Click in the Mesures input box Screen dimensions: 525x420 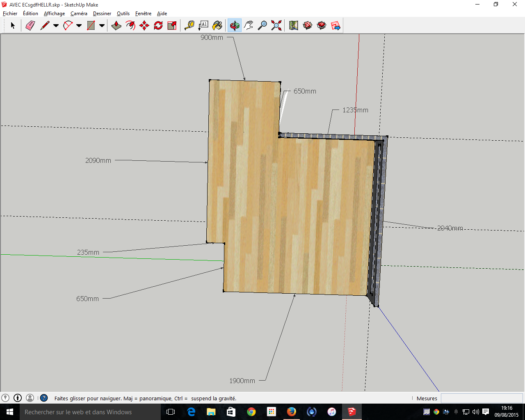tap(482, 398)
